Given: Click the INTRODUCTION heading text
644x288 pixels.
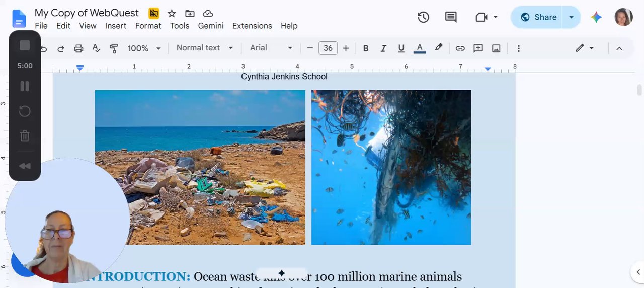Looking at the screenshot, I should coord(137,276).
